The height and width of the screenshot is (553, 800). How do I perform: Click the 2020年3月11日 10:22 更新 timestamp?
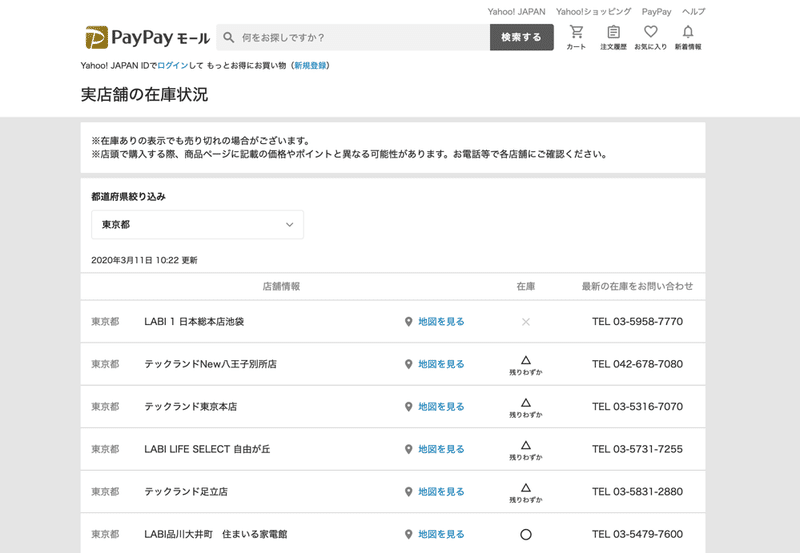144,260
